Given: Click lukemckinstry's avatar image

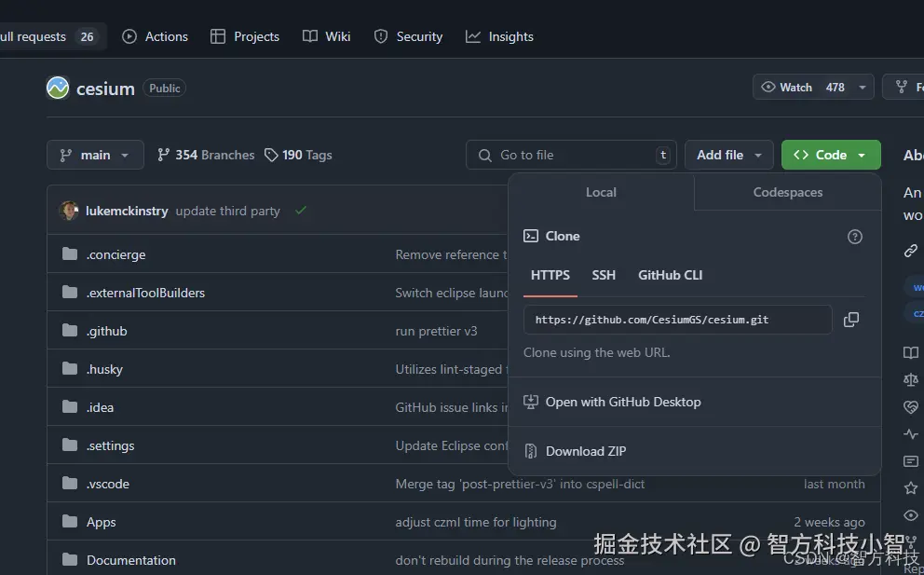Looking at the screenshot, I should tap(69, 211).
